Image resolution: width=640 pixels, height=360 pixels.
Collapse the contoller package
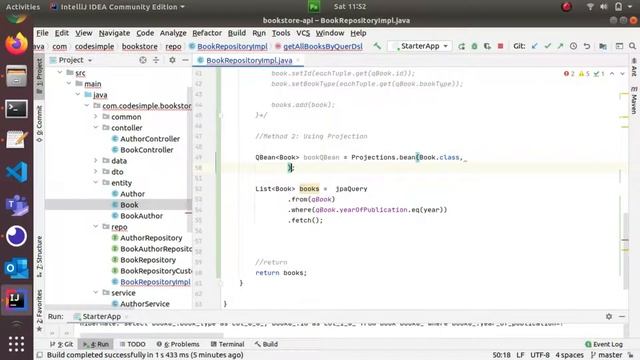(x=96, y=128)
